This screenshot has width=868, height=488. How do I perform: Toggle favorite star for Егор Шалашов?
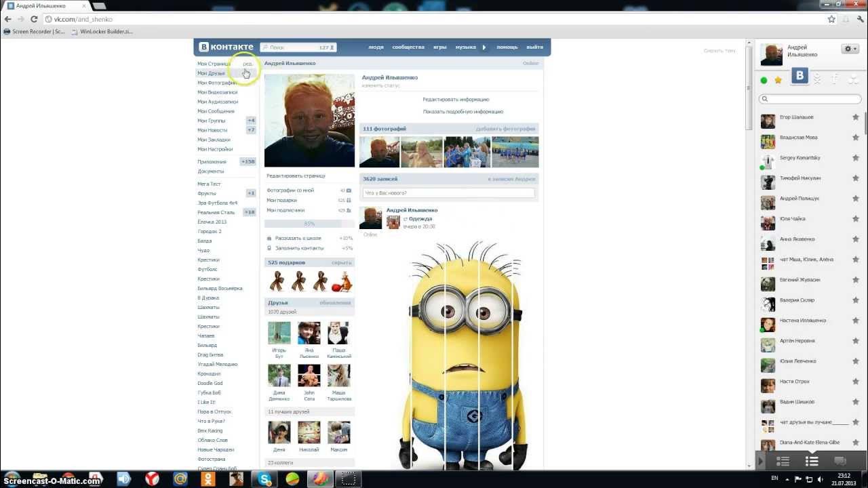click(856, 117)
